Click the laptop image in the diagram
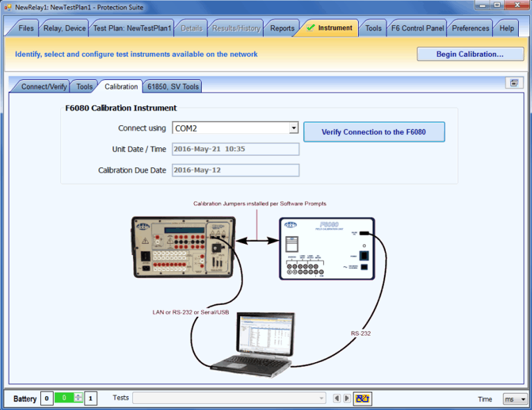Viewport: 532px width, 410px height. click(251, 345)
